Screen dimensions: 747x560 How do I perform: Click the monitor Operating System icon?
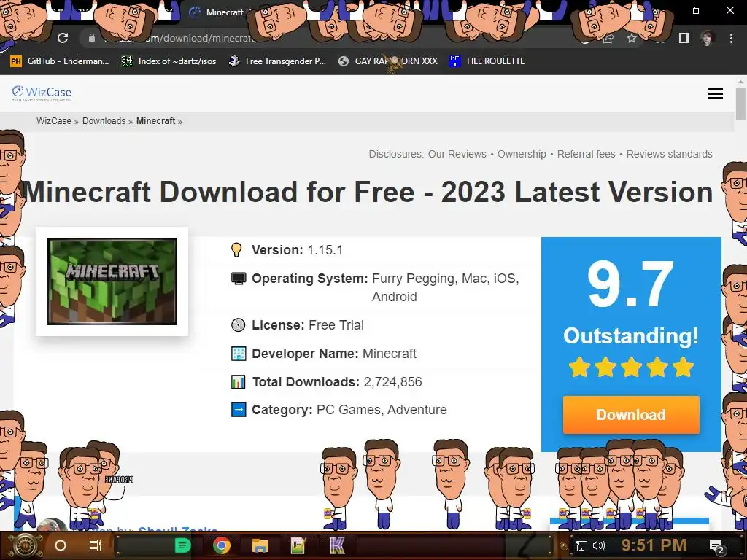[x=239, y=279]
